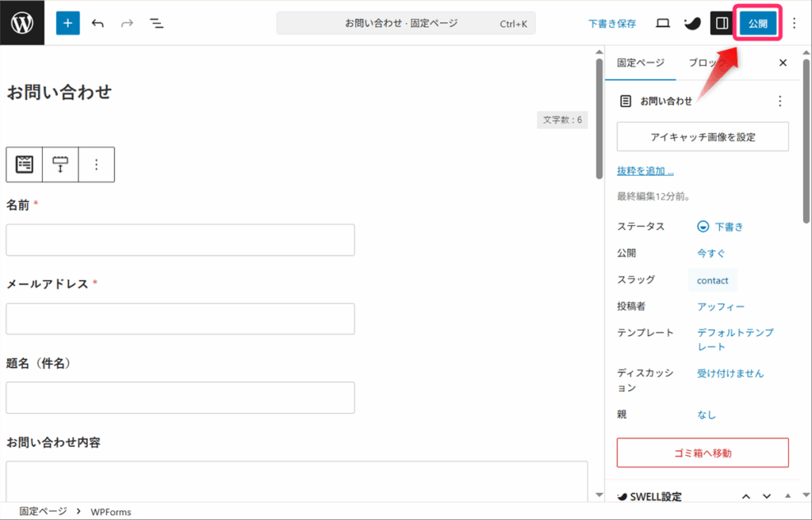
Task: Open editor options three-dot menu
Action: coord(795,23)
